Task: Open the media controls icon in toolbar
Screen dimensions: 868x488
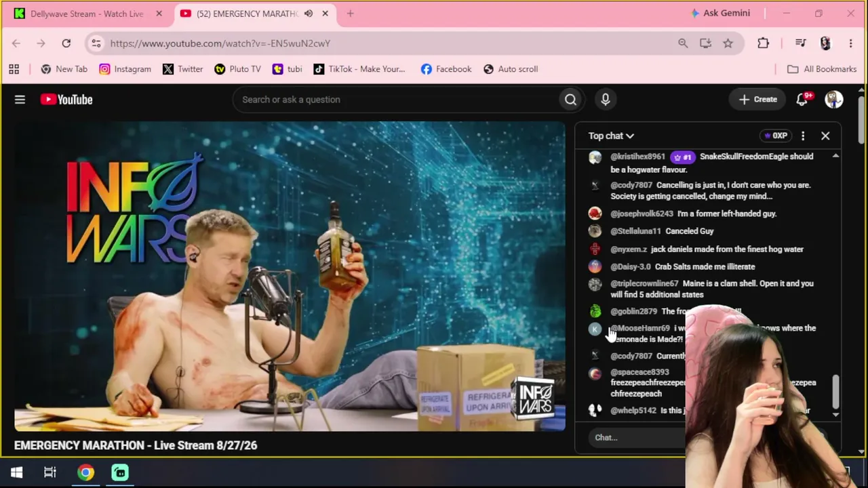Action: [x=801, y=43]
